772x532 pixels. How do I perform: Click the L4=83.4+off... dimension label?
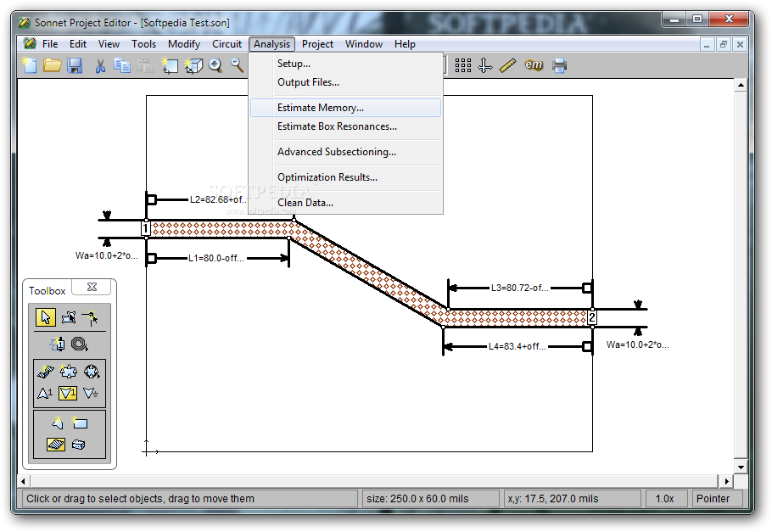point(517,346)
